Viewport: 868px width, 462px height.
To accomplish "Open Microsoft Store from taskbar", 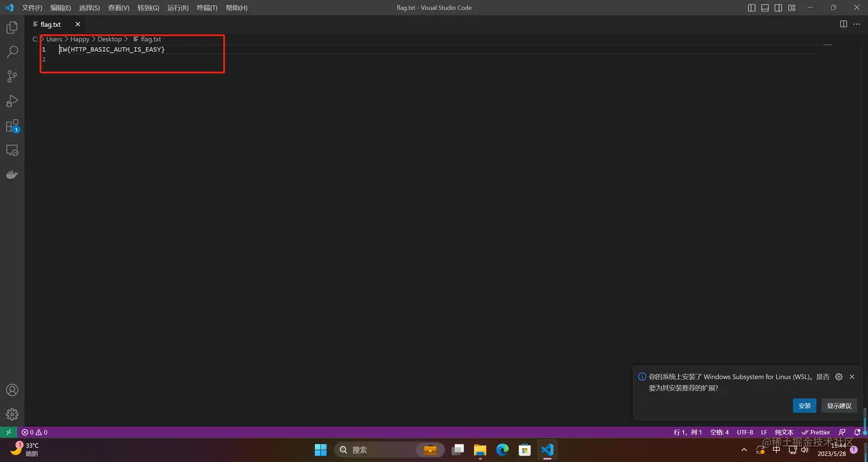I will click(525, 449).
